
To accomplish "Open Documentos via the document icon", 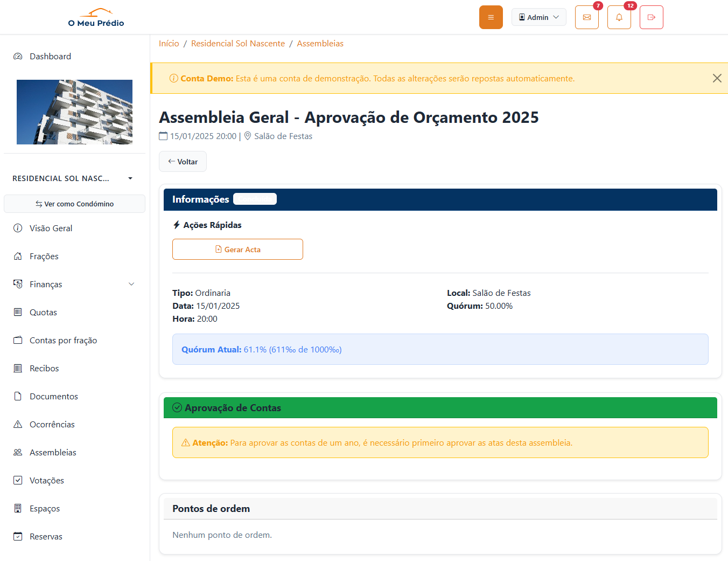I will (x=18, y=396).
